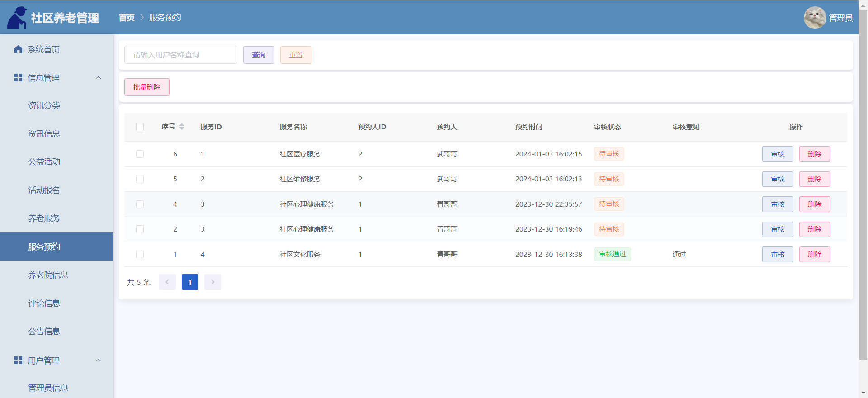Click the grid icon beside 信息管理
Image resolution: width=868 pixels, height=398 pixels.
[18, 78]
